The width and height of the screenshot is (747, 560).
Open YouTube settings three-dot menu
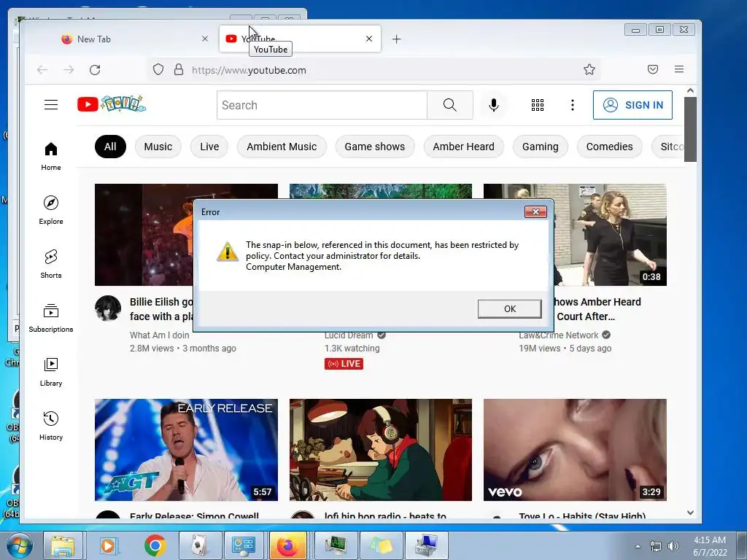click(573, 105)
